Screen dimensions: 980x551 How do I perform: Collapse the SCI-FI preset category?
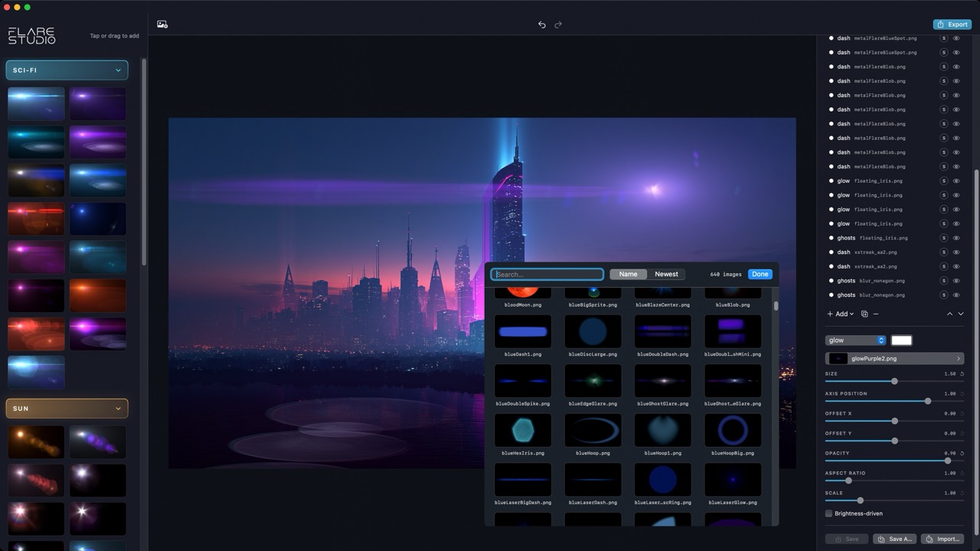tap(67, 70)
